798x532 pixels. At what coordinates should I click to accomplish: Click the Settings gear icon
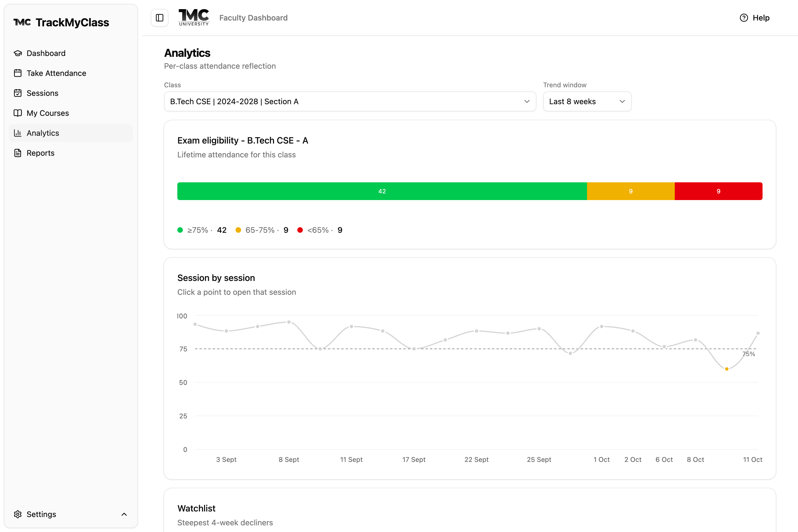[x=18, y=514]
